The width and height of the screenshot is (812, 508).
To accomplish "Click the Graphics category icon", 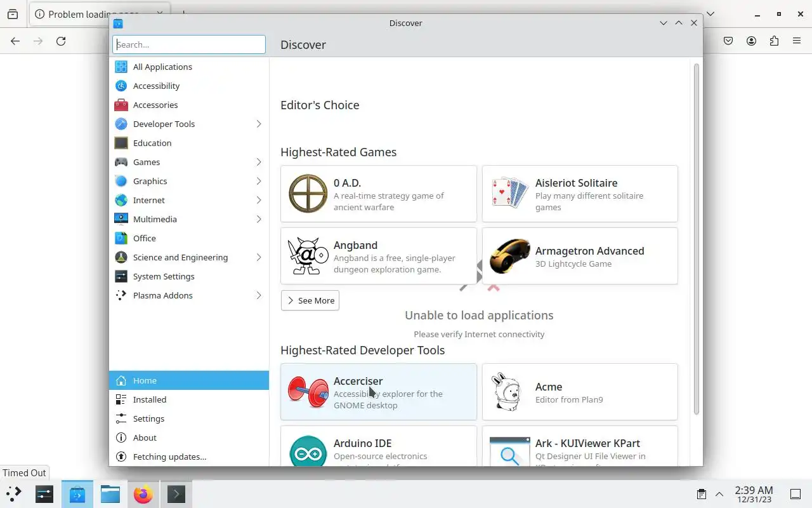I will coord(121,181).
